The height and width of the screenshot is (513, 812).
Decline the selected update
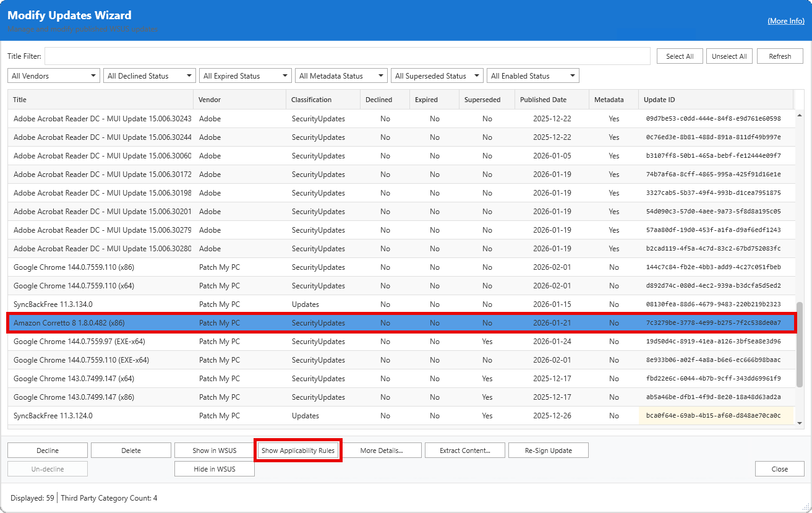pos(47,450)
